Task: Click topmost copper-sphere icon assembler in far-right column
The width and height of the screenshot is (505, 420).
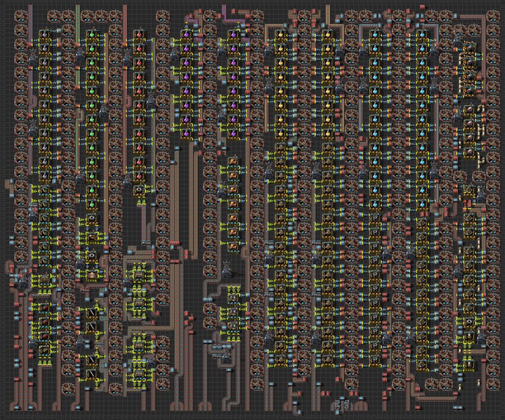Action: click(469, 110)
